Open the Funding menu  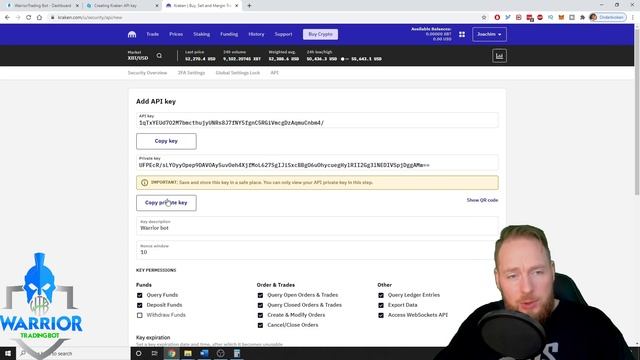(229, 34)
